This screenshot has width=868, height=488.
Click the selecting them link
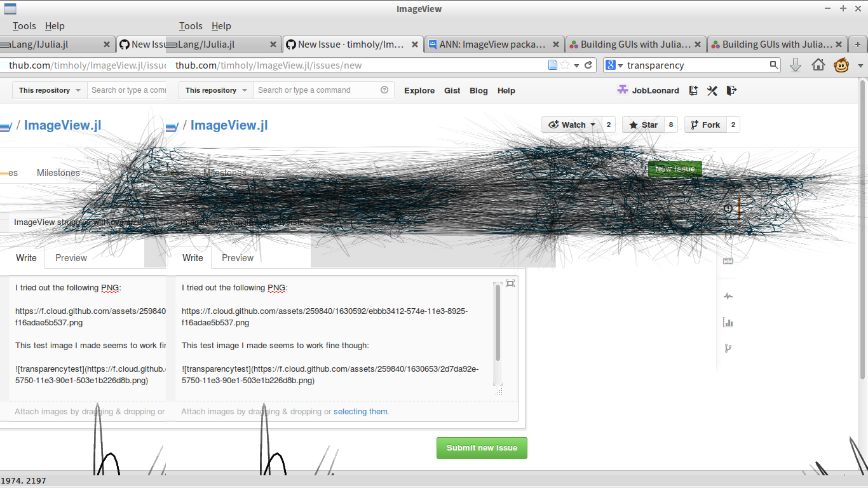pos(360,412)
